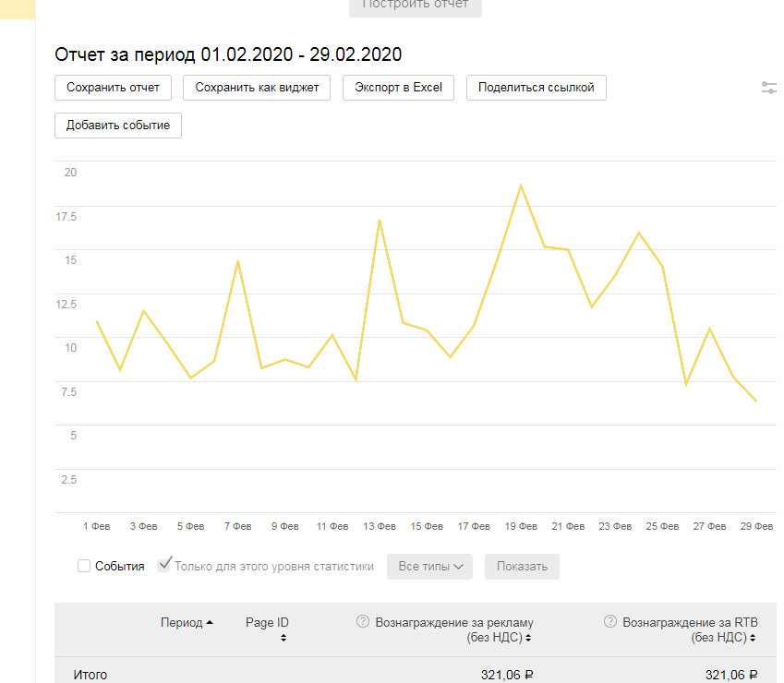Click the chart spike at 13 Фев
Image resolution: width=784 pixels, height=683 pixels.
[379, 221]
